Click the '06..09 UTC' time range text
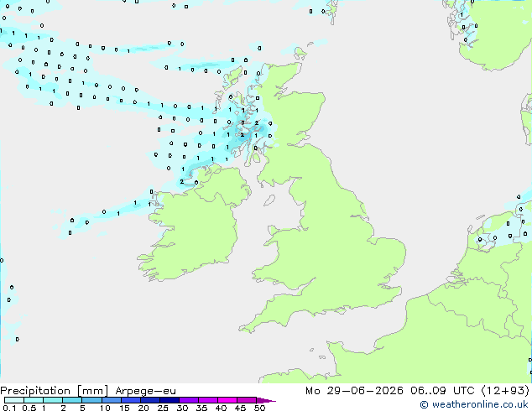532x411 pixels. point(442,391)
